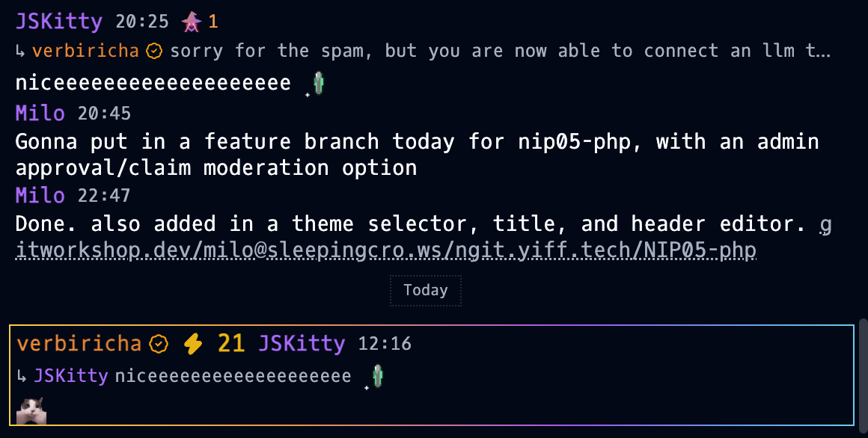868x438 pixels.
Task: Click the verified badge beside verbiricha in top reply
Action: pyautogui.click(x=154, y=52)
